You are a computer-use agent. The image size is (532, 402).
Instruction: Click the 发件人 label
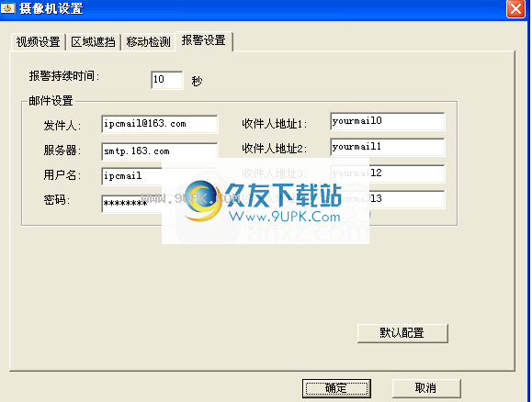tap(62, 125)
